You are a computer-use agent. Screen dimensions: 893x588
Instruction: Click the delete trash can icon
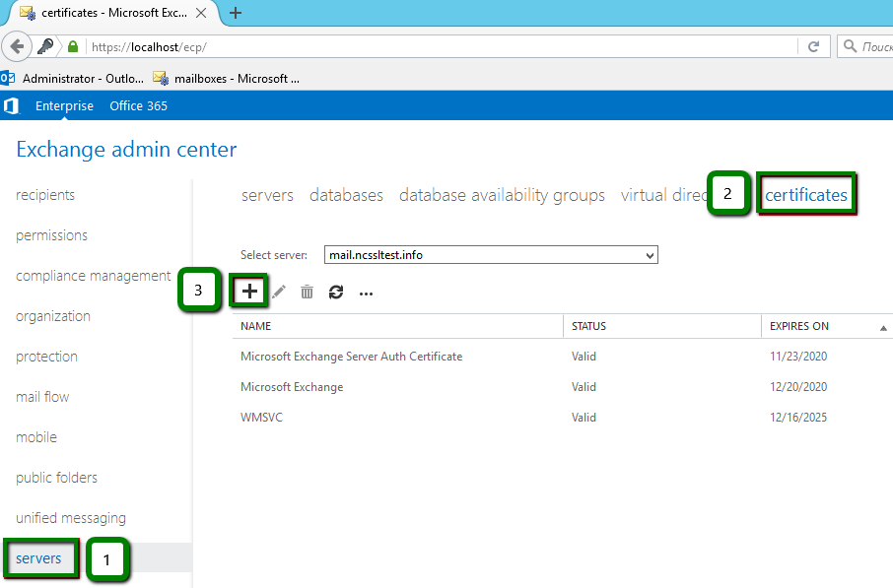307,292
